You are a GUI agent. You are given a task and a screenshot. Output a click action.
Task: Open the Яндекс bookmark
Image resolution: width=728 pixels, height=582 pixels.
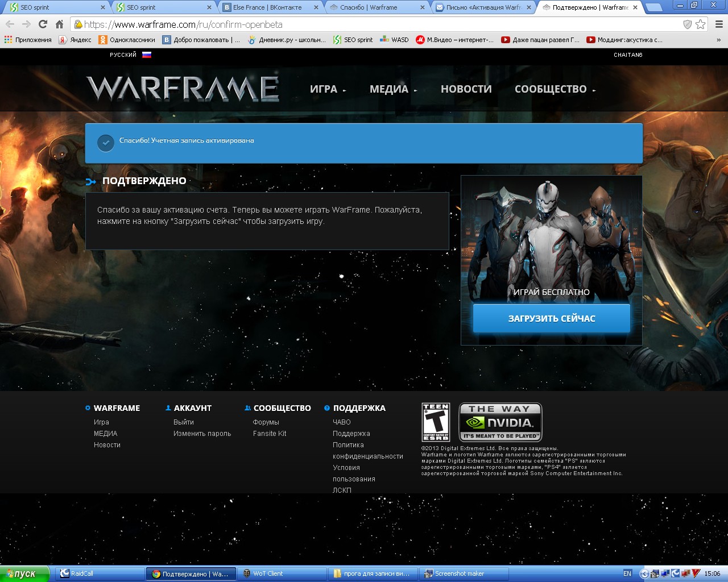pos(75,40)
